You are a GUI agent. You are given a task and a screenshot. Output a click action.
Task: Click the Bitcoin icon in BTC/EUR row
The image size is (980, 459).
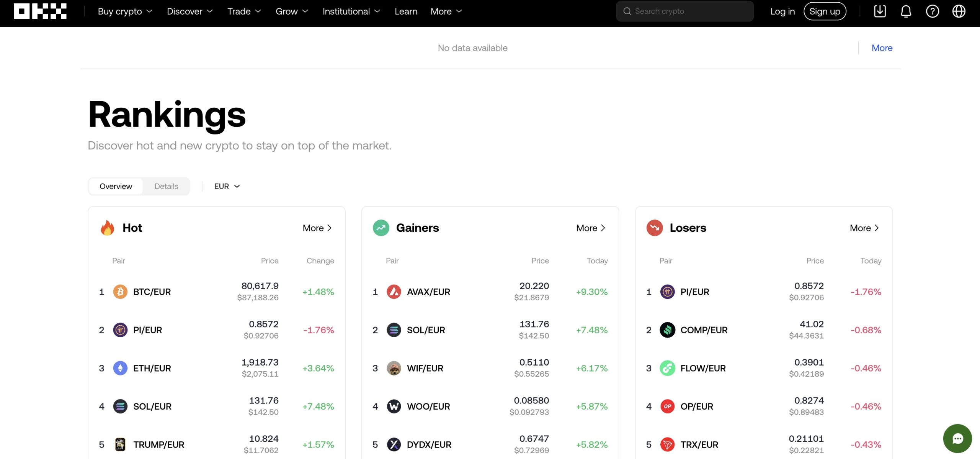click(120, 292)
